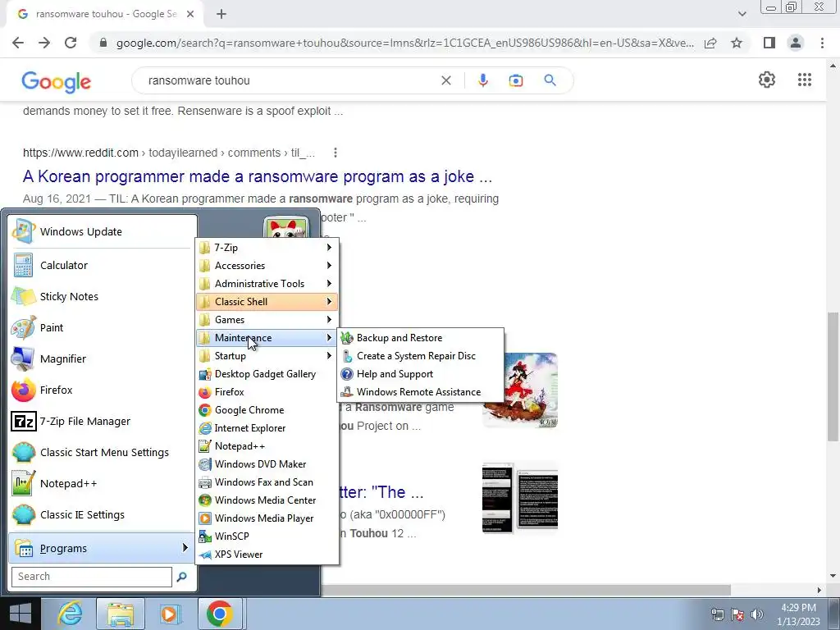Select Create a System Repair Disc
Viewport: 840px width, 630px height.
click(x=421, y=356)
